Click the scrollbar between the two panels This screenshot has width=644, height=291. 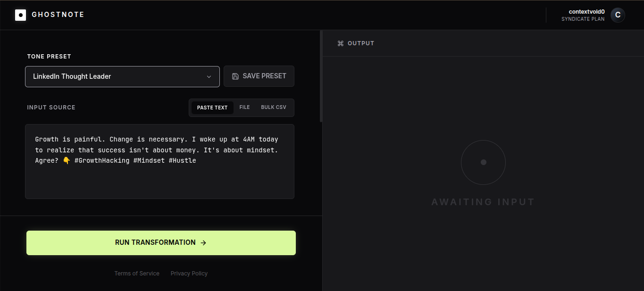pos(321,71)
